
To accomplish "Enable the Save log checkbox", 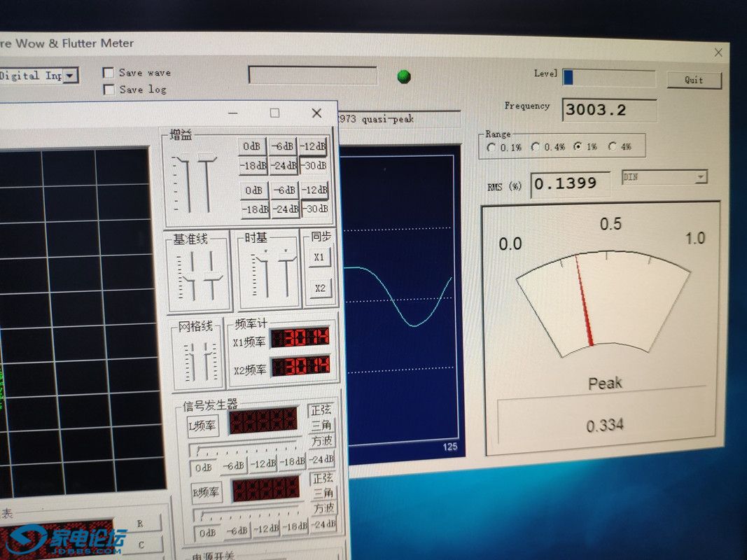I will [109, 90].
